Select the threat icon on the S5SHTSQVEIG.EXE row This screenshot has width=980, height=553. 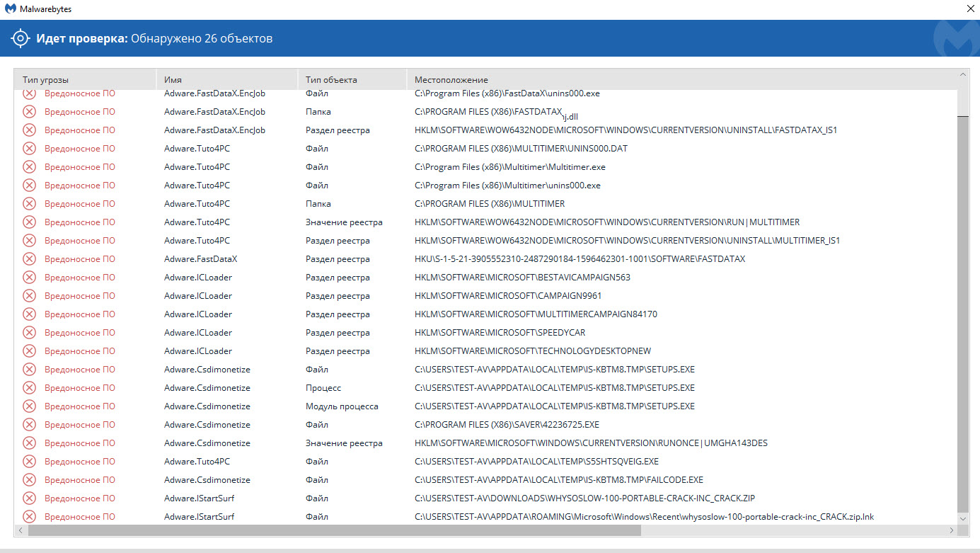pos(29,462)
